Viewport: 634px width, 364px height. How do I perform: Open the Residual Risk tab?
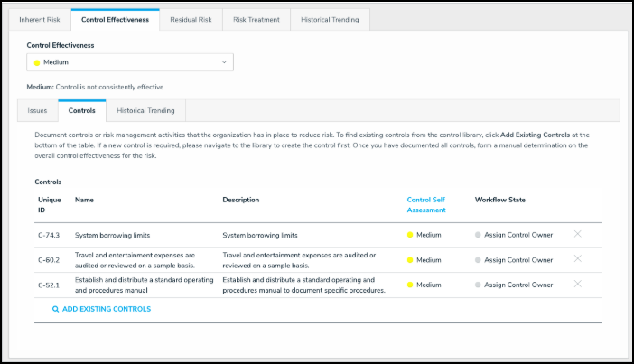(x=191, y=19)
